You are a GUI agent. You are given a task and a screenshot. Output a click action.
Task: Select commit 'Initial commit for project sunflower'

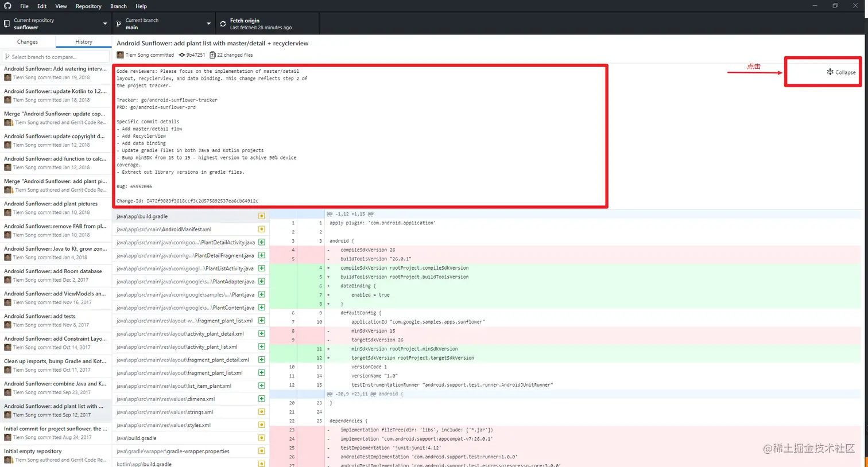pyautogui.click(x=56, y=433)
